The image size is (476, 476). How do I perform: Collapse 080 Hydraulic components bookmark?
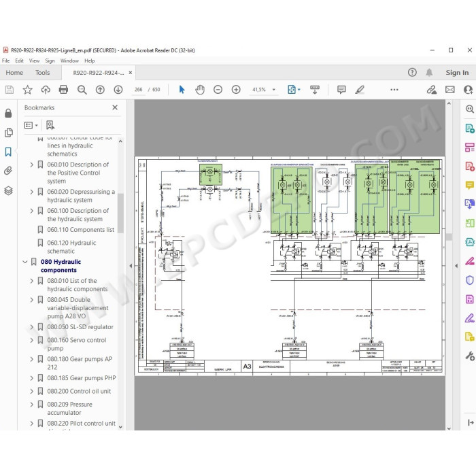coord(25,262)
